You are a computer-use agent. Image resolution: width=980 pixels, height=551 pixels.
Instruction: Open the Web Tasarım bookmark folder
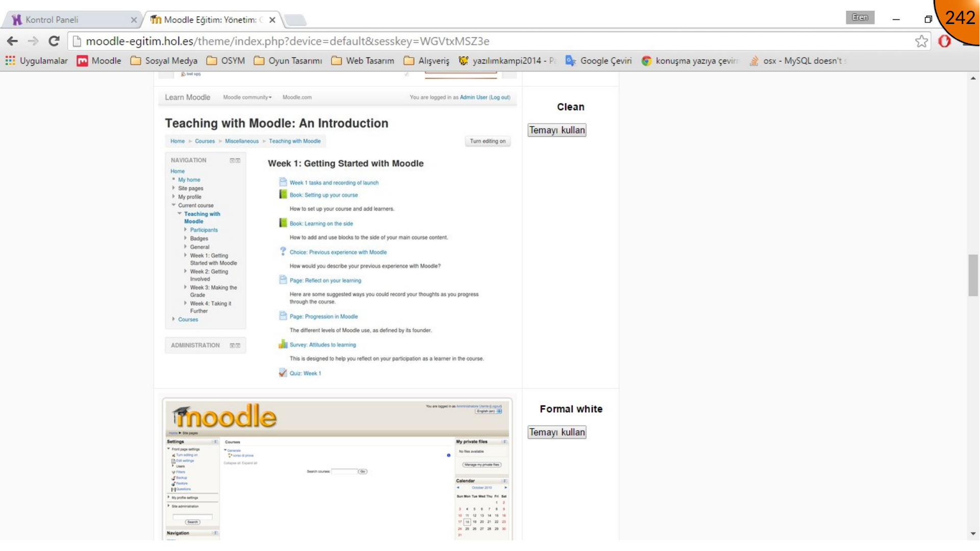(363, 61)
